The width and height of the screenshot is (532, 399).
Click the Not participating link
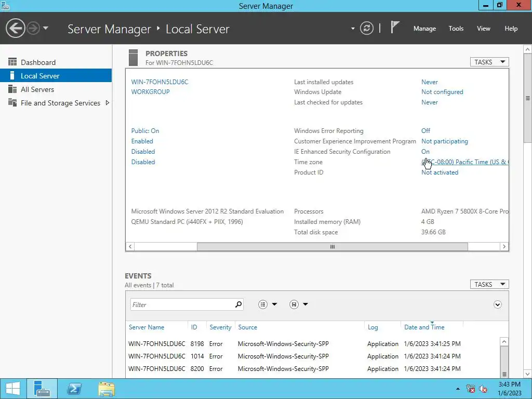tap(445, 141)
